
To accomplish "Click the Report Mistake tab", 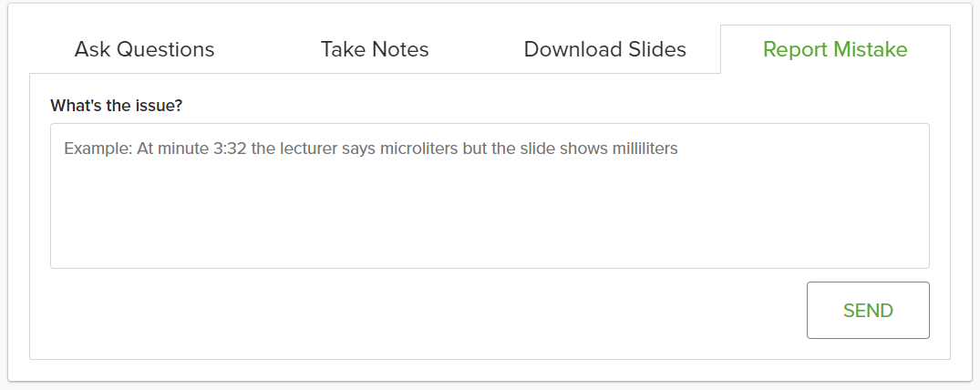I will click(x=835, y=49).
